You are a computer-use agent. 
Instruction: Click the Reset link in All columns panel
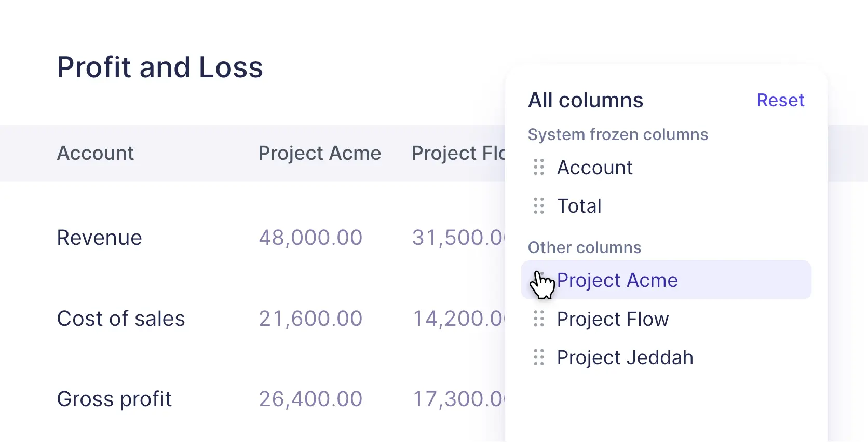780,100
